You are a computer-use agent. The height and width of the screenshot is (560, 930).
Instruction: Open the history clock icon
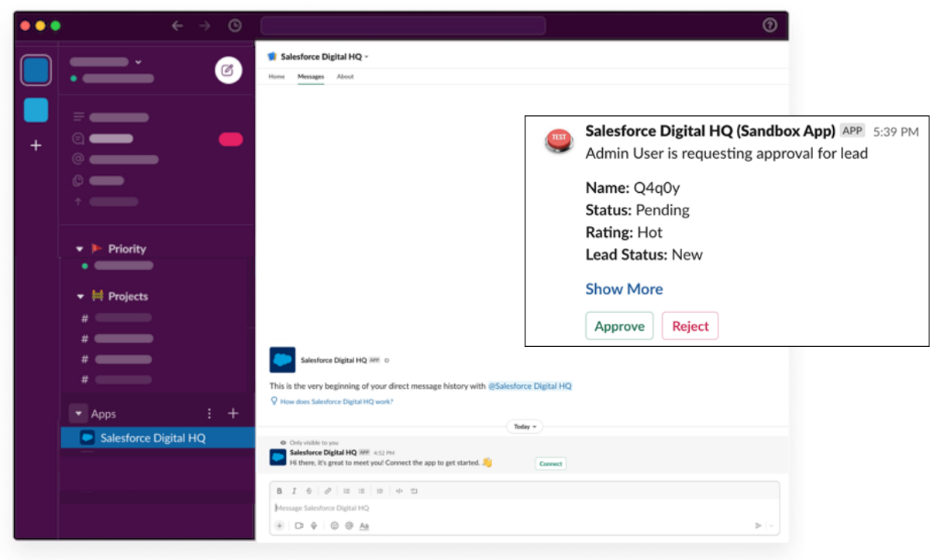click(x=235, y=26)
